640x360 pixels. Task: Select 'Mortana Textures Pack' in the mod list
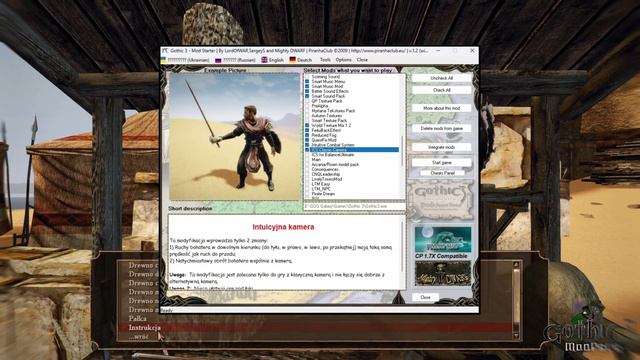(x=333, y=111)
